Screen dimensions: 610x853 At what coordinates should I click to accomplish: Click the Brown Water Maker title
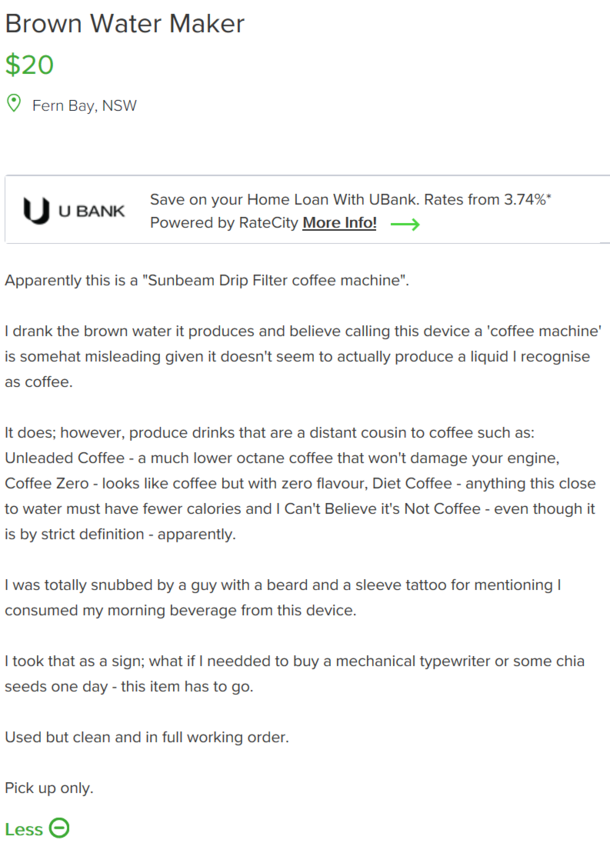pos(125,24)
